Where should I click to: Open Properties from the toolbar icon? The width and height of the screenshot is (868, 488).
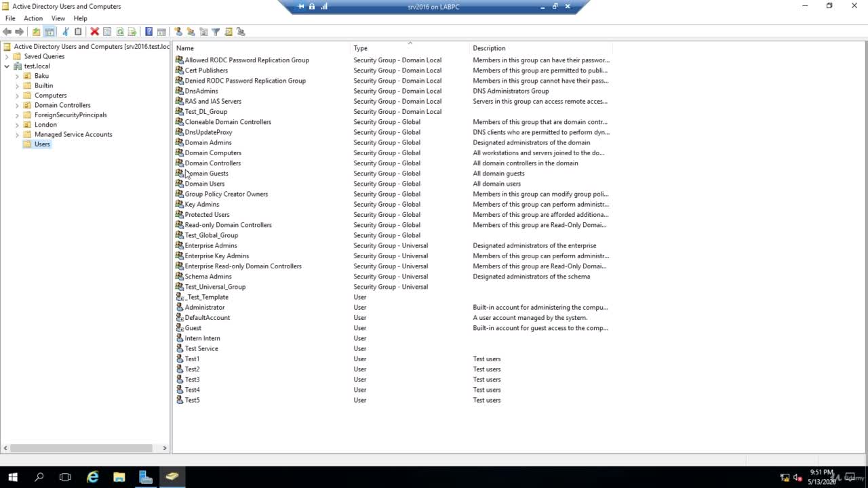coord(107,32)
